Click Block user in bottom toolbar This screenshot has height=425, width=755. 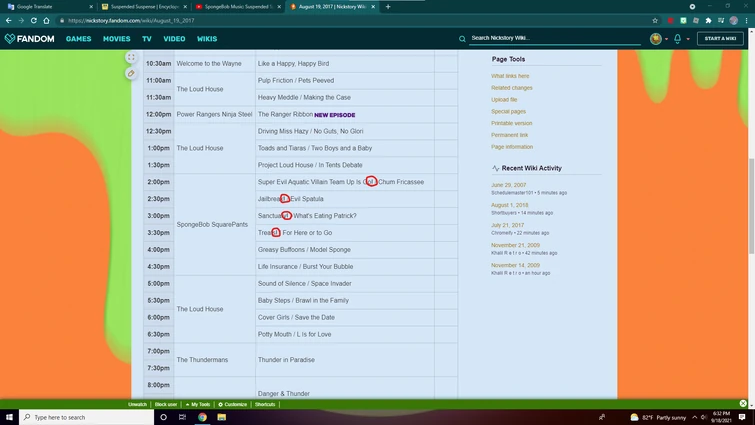tap(166, 404)
